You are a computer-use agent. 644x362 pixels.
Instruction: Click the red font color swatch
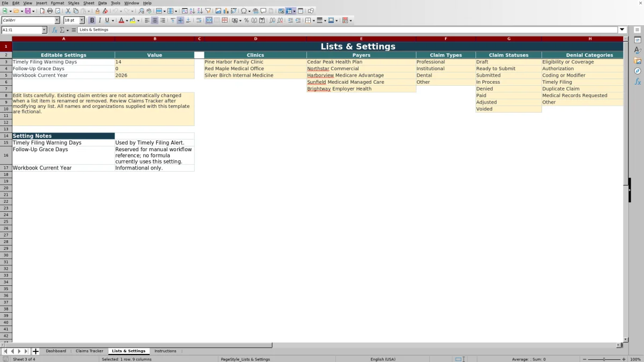coord(121,20)
